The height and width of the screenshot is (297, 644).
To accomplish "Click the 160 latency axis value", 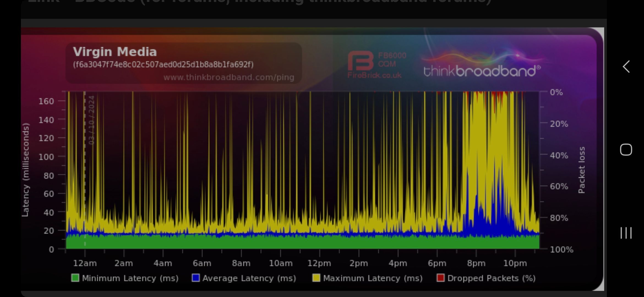I will pyautogui.click(x=46, y=101).
